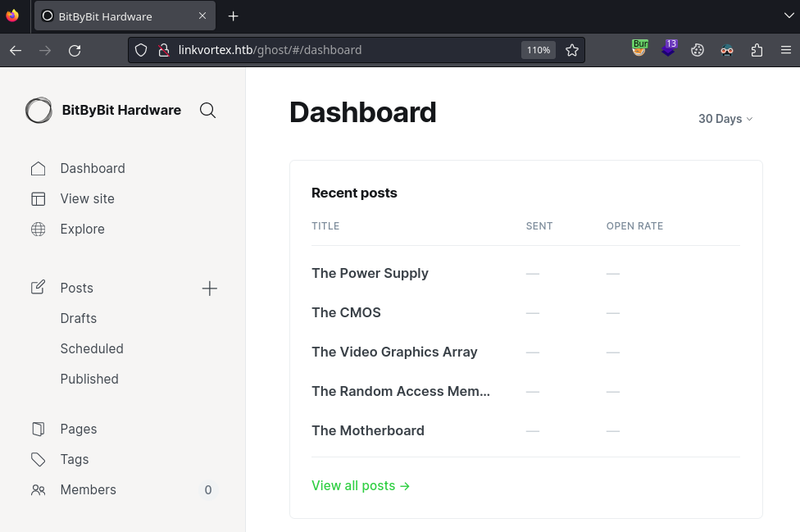Open Firefox hamburger application menu
Viewport: 800px width, 532px height.
tap(786, 50)
